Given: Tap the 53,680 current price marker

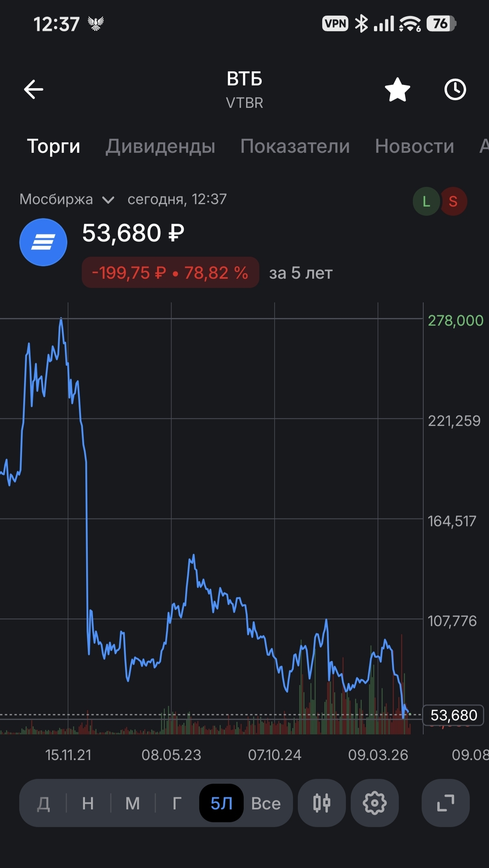Looking at the screenshot, I should (x=453, y=715).
